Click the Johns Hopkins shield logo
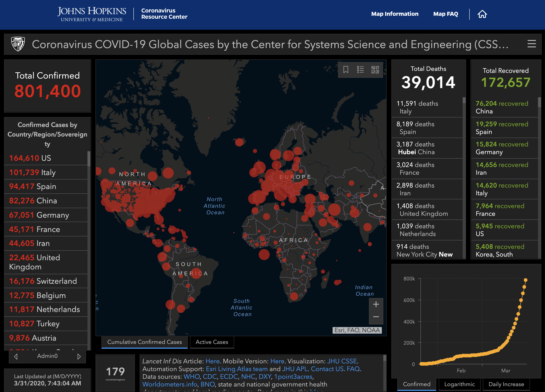 pyautogui.click(x=18, y=44)
